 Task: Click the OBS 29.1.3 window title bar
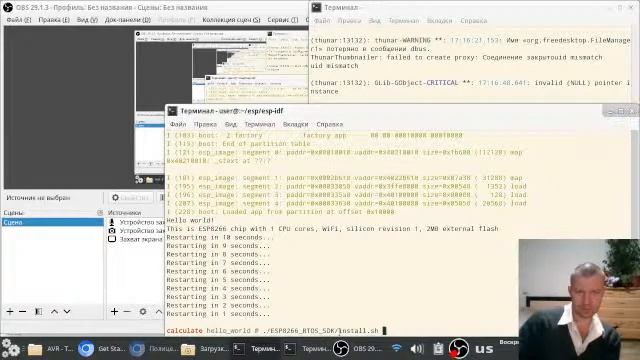[x=155, y=7]
